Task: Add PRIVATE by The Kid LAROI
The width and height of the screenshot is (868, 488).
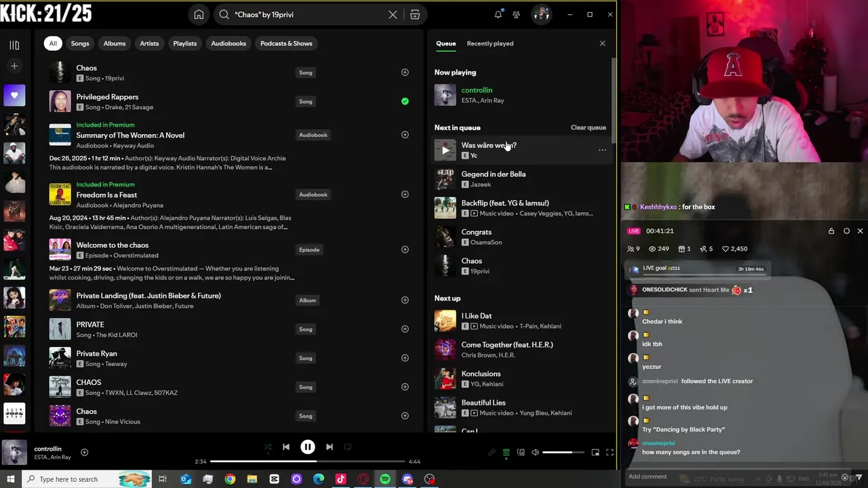Action: [405, 329]
